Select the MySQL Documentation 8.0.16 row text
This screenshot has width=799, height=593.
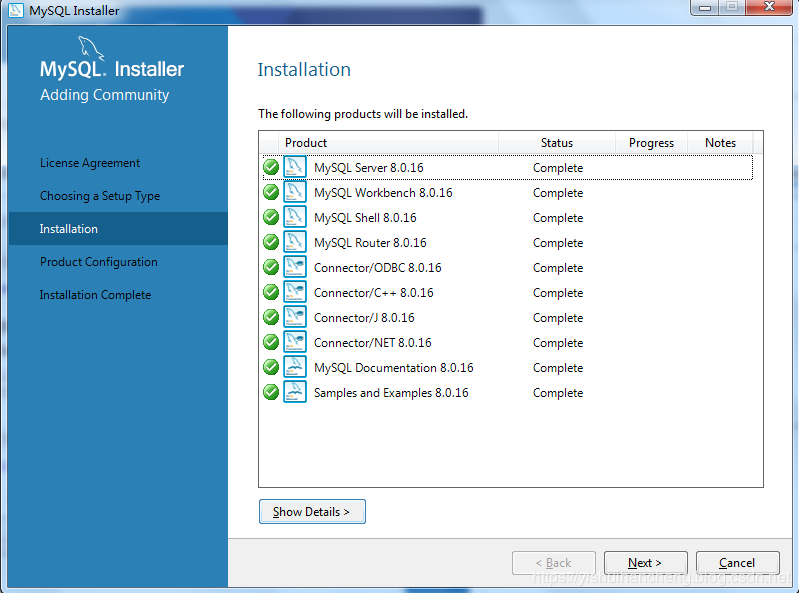coord(393,367)
